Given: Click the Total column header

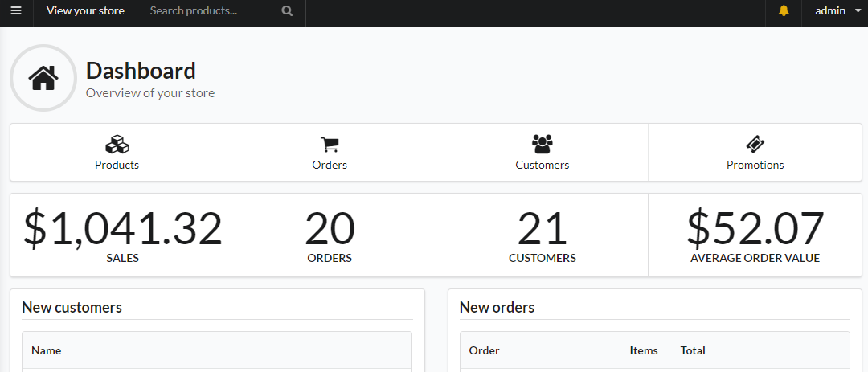Looking at the screenshot, I should [693, 350].
